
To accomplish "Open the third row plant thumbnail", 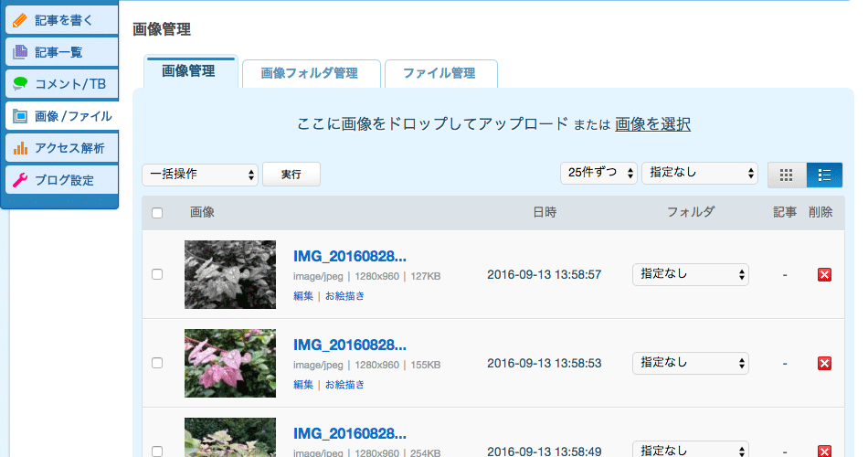I will tap(230, 438).
